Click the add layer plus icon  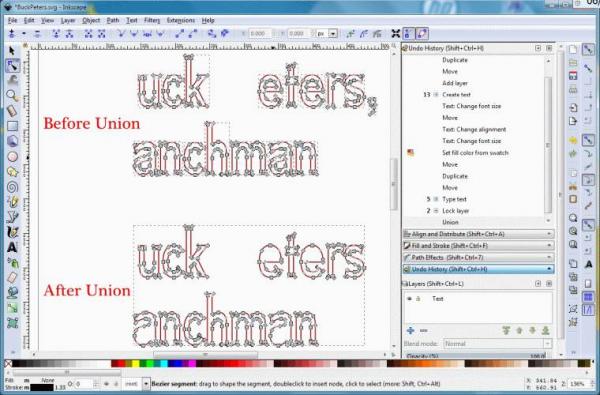[x=411, y=330]
